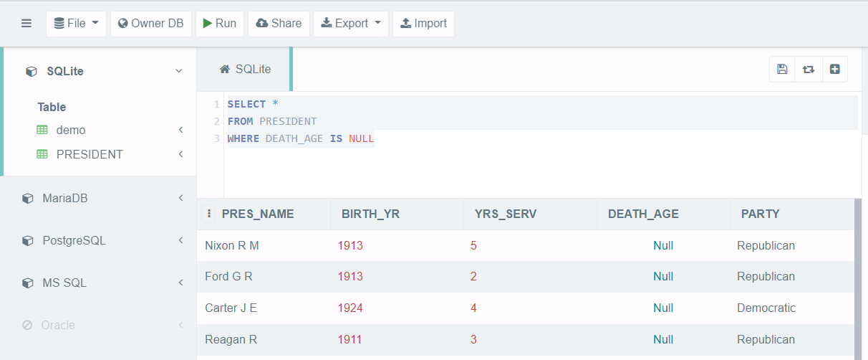Open the Export dropdown menu

pyautogui.click(x=351, y=23)
